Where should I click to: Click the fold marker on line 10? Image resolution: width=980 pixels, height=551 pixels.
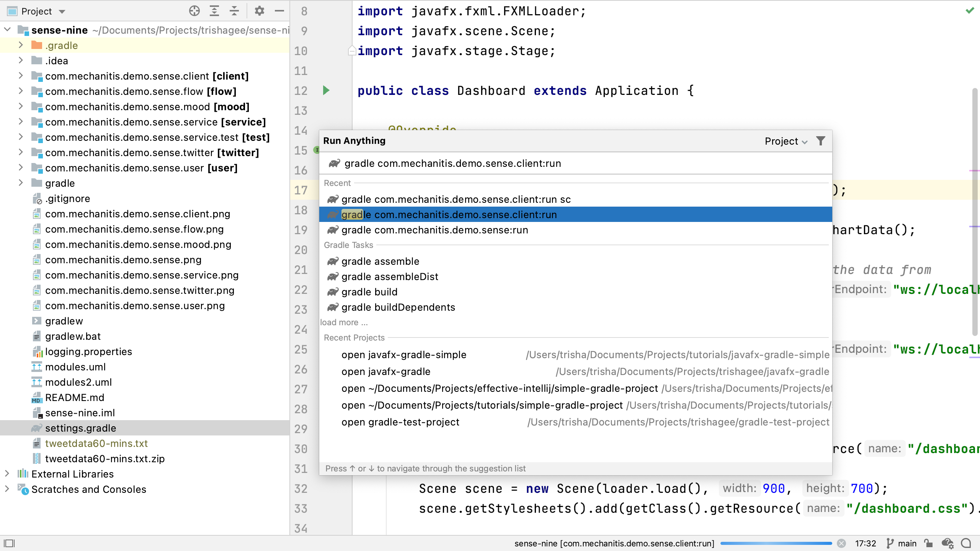click(x=351, y=51)
